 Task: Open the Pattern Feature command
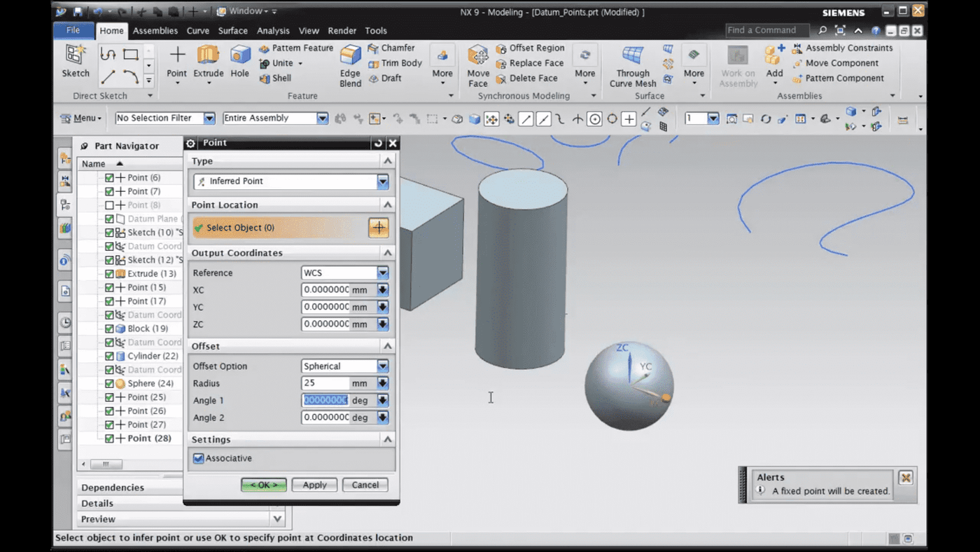[295, 48]
